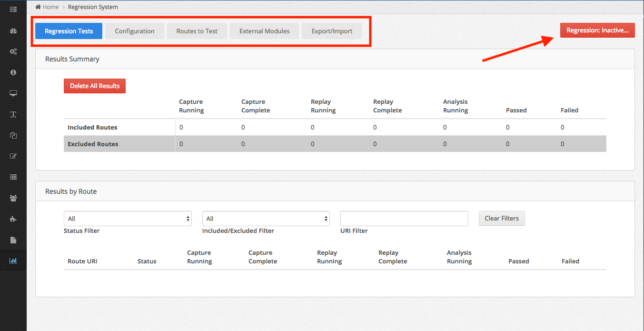Click the Clear Filters button
This screenshot has height=331, width=644.
point(502,218)
